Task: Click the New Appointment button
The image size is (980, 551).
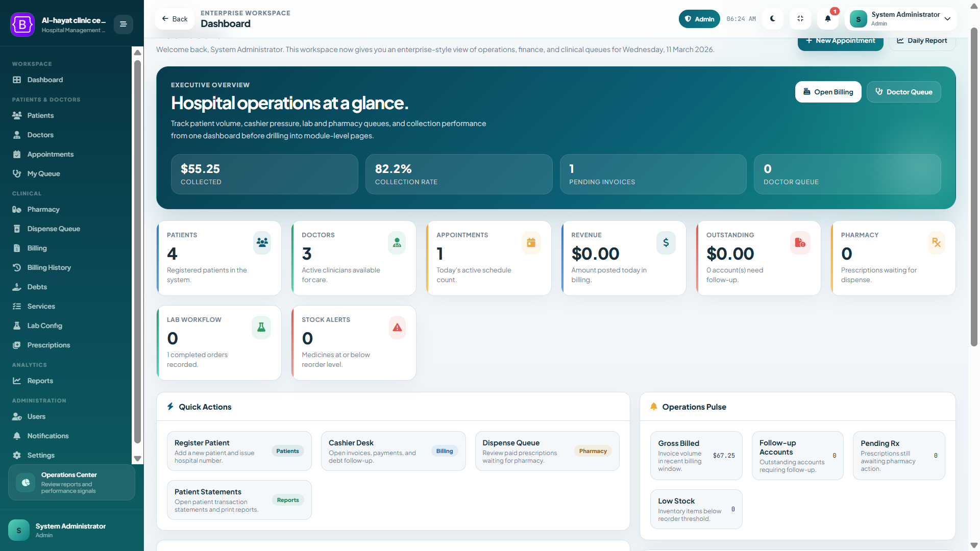Action: click(840, 40)
